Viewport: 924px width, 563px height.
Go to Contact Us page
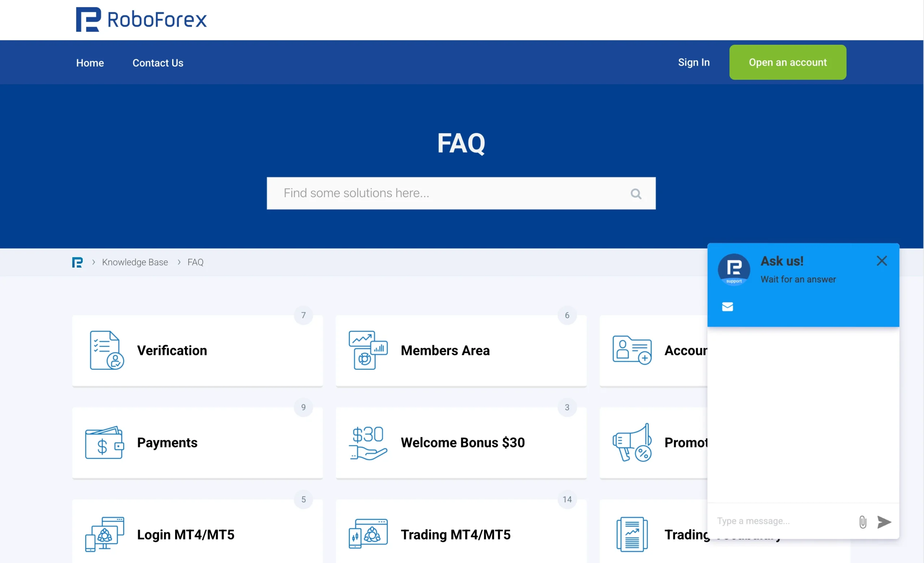coord(158,62)
